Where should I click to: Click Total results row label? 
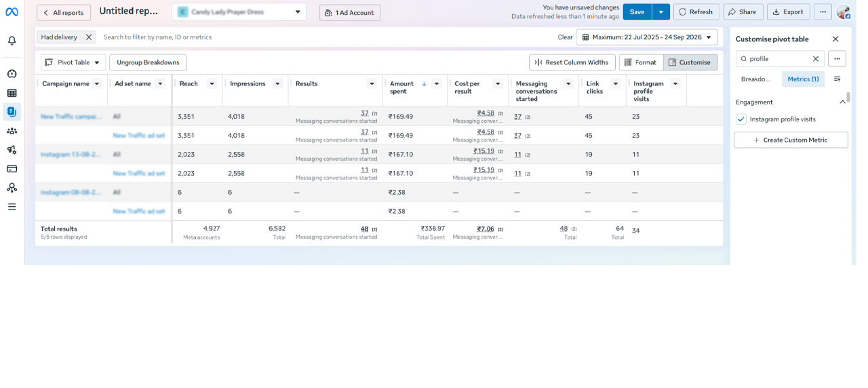(59, 229)
